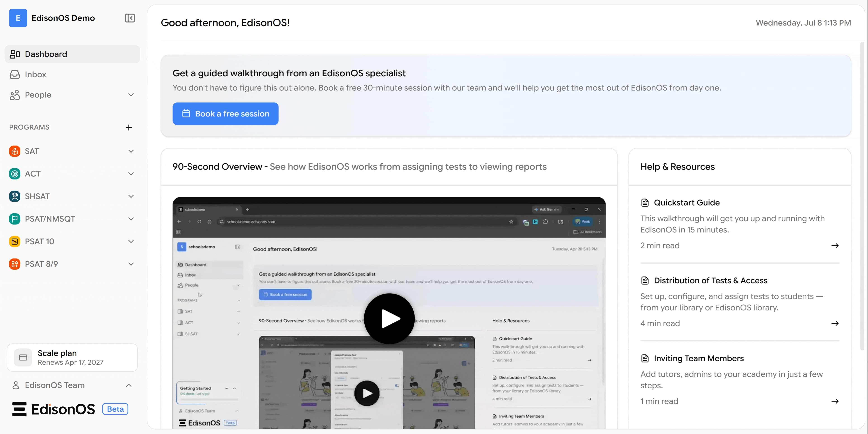The height and width of the screenshot is (434, 868).
Task: Expand the People section chevron
Action: (x=131, y=95)
